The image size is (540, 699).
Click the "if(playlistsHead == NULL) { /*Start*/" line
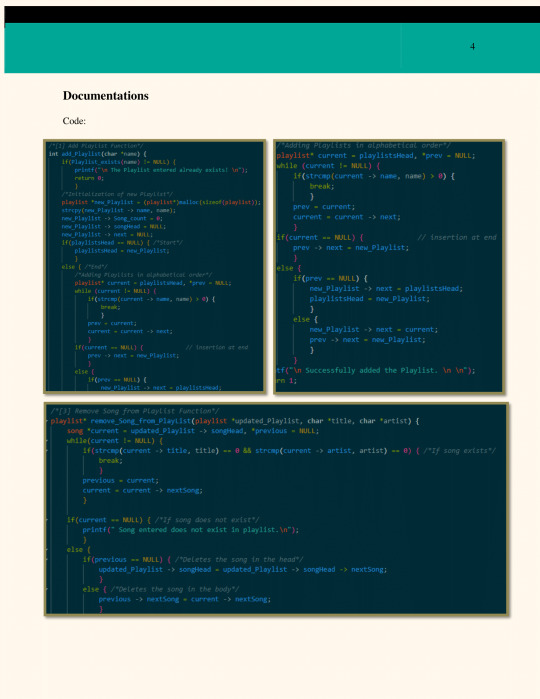pos(122,243)
